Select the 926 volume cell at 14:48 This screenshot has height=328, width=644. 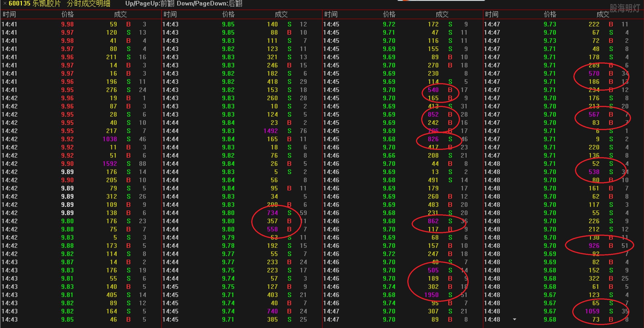tap(594, 246)
